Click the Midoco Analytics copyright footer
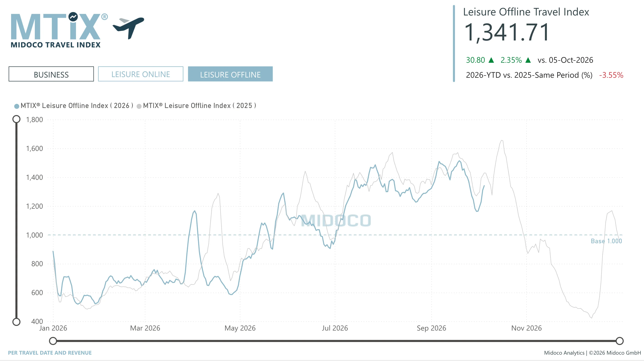644x361 pixels. tap(592, 353)
